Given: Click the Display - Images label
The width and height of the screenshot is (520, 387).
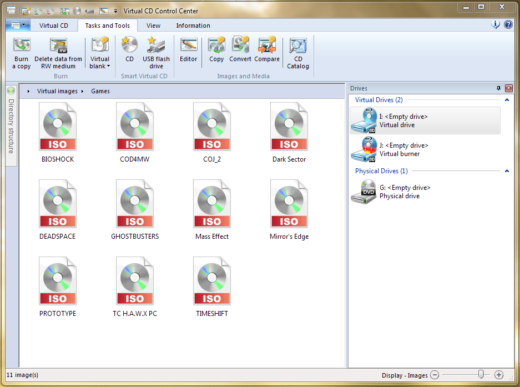Looking at the screenshot, I should 405,375.
